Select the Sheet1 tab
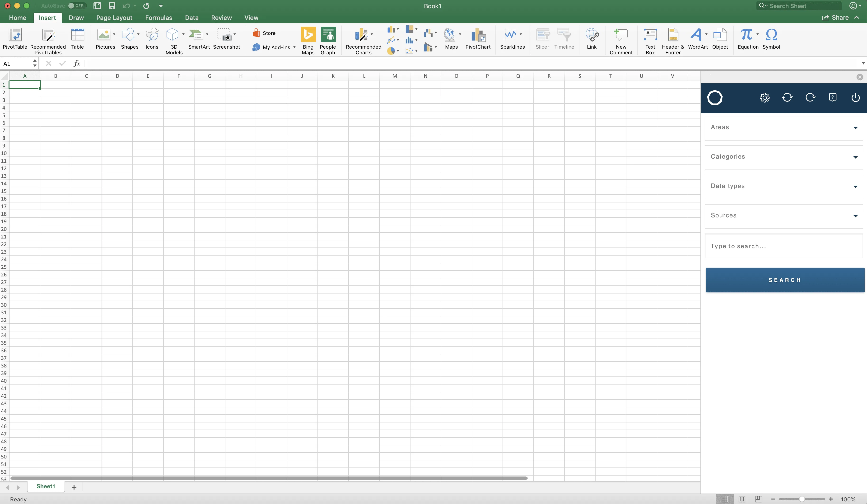 pos(46,486)
